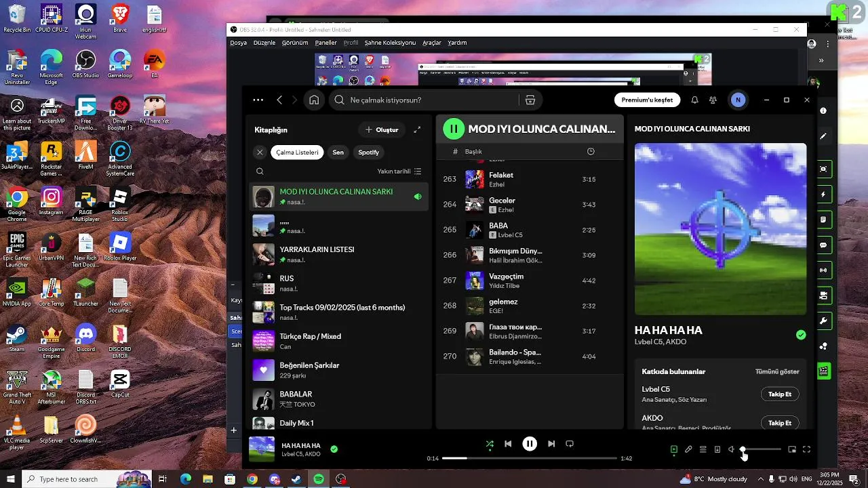
Task: Skip to next track
Action: pos(551,444)
